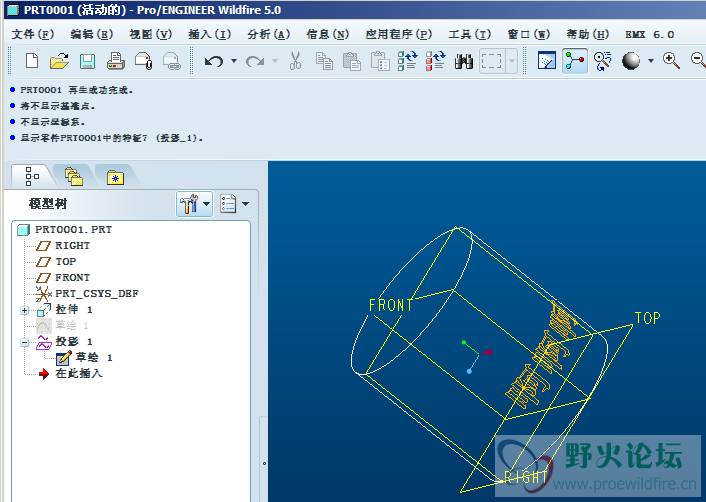Viewport: 706px width, 502px height.
Task: Create a new file with New icon
Action: pyautogui.click(x=32, y=61)
